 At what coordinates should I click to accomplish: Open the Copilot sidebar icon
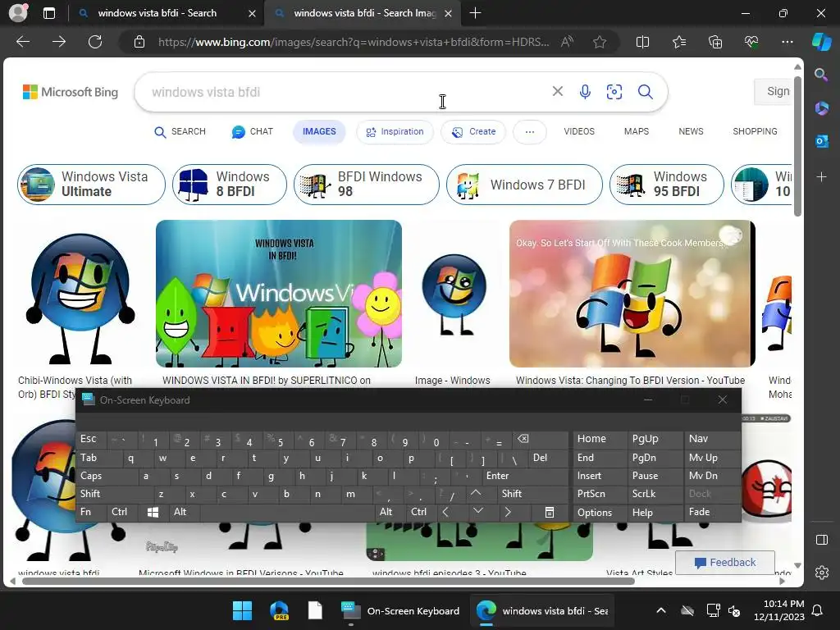click(x=821, y=42)
